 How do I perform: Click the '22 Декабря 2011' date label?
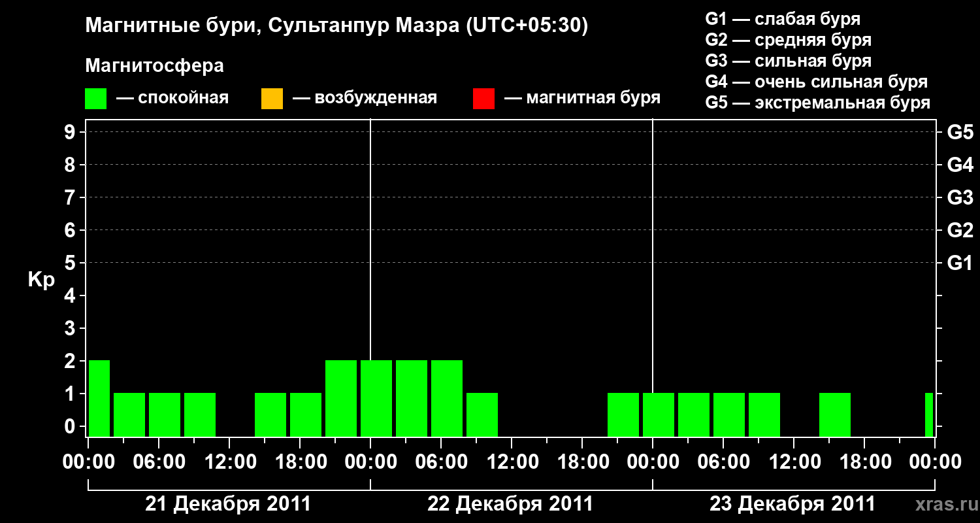coord(510,504)
